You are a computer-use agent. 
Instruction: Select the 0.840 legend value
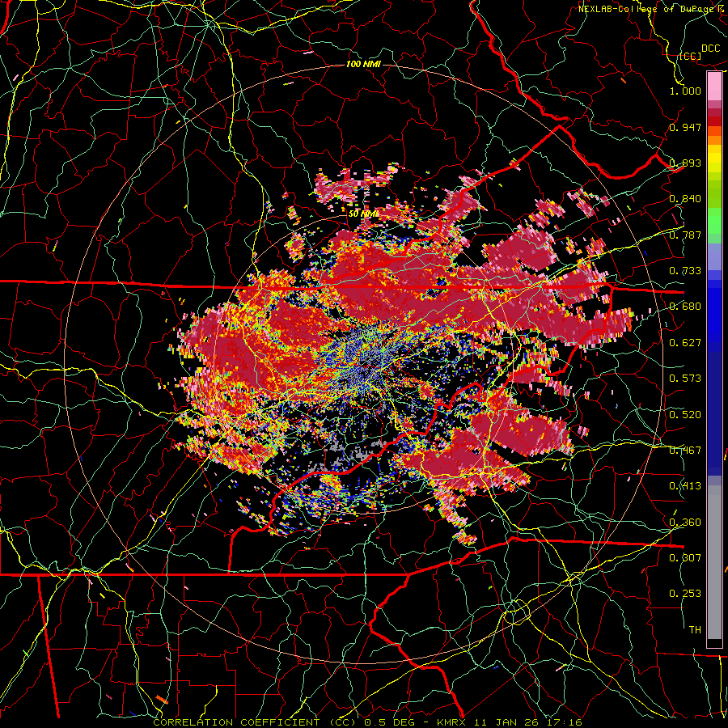click(685, 199)
